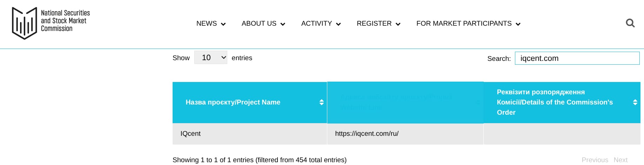The width and height of the screenshot is (644, 165).
Task: Click chevron beside FOR MARKET PARTICIPANTS
Action: pyautogui.click(x=518, y=24)
